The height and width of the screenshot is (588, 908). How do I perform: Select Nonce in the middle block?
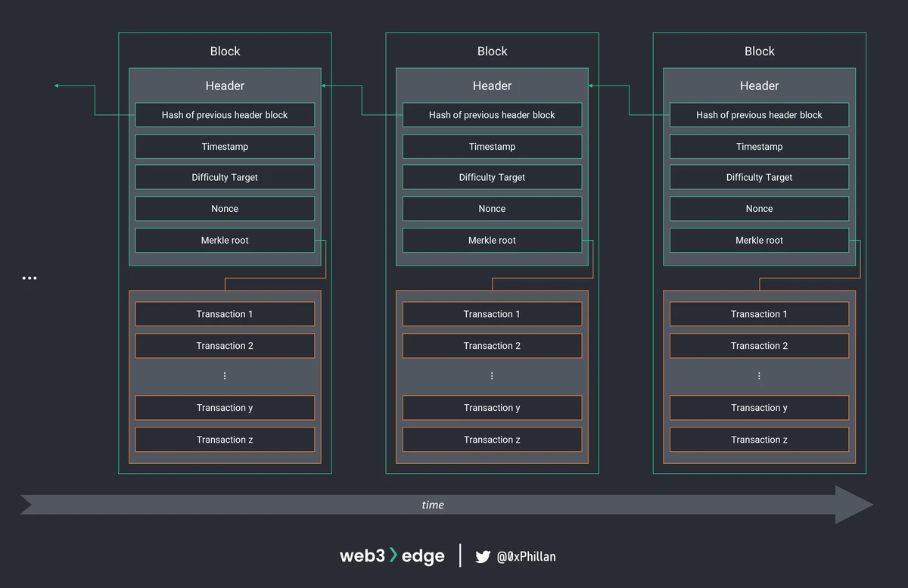click(492, 209)
